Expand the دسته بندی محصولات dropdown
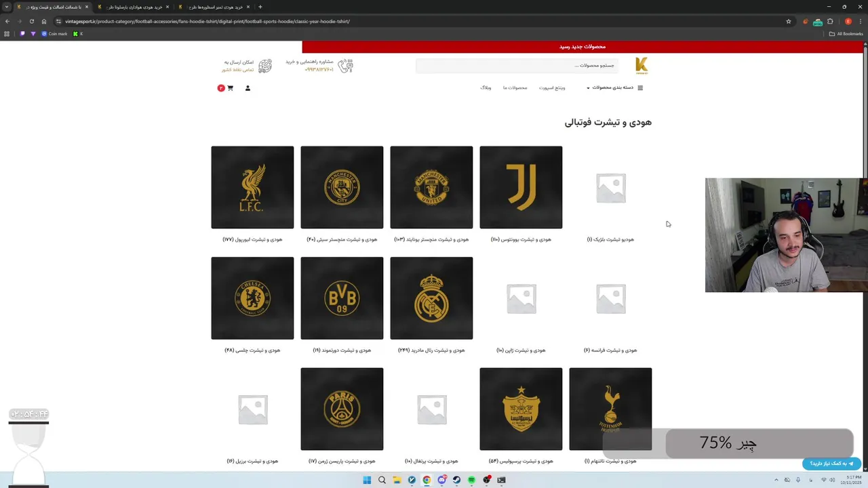The height and width of the screenshot is (488, 868). 610,87
